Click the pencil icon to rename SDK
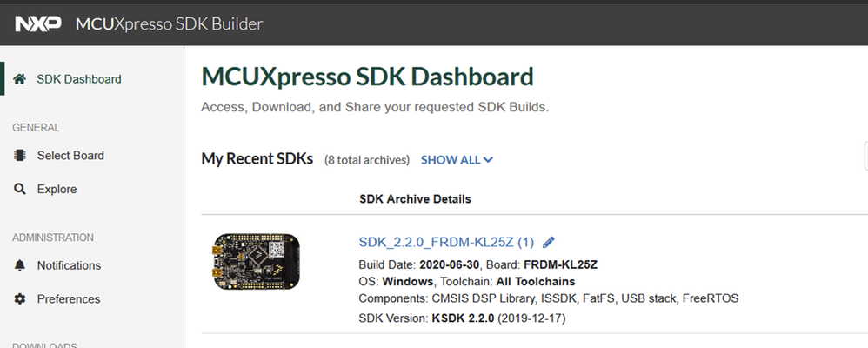This screenshot has width=868, height=348. [549, 242]
